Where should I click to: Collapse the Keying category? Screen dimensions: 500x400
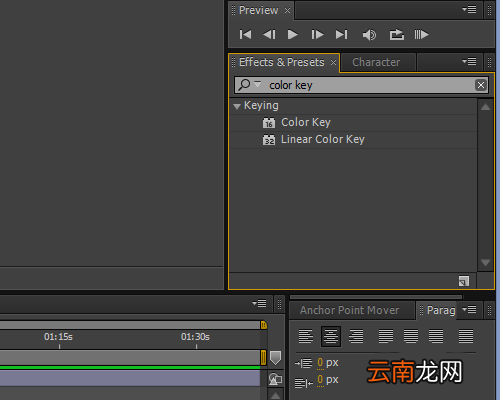237,106
